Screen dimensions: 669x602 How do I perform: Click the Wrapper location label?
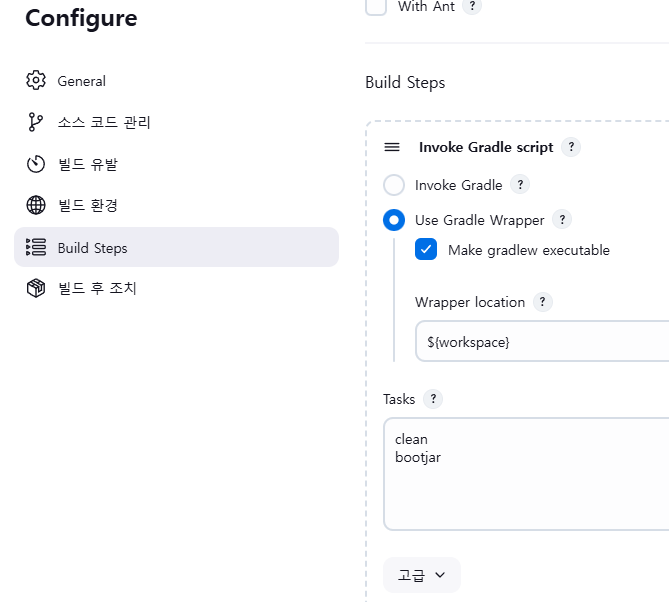[470, 302]
